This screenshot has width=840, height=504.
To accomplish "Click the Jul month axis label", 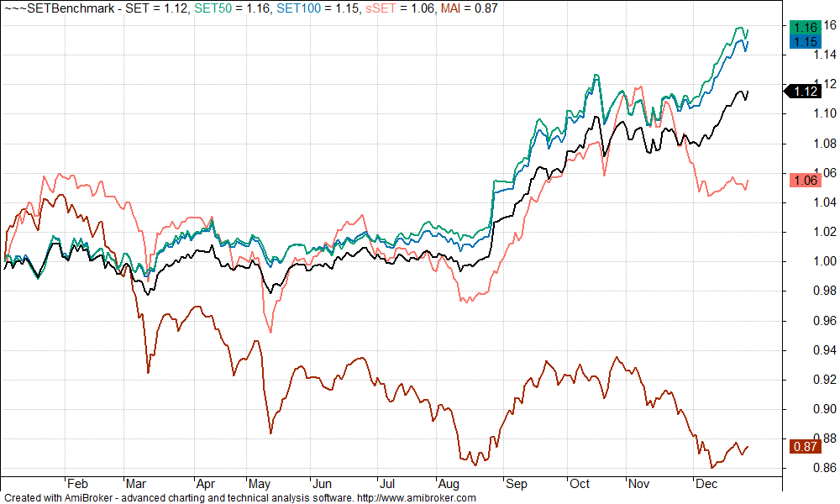I will point(386,484).
